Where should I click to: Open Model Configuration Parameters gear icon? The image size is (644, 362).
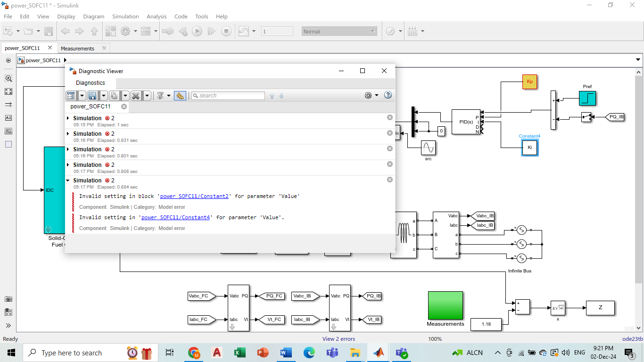[x=125, y=31]
